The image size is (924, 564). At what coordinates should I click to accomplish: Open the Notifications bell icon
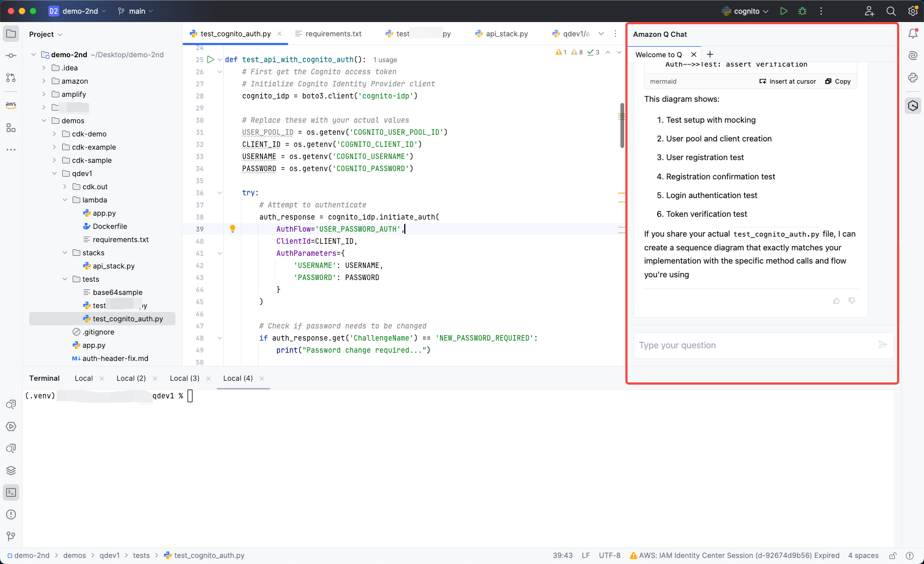point(913,34)
